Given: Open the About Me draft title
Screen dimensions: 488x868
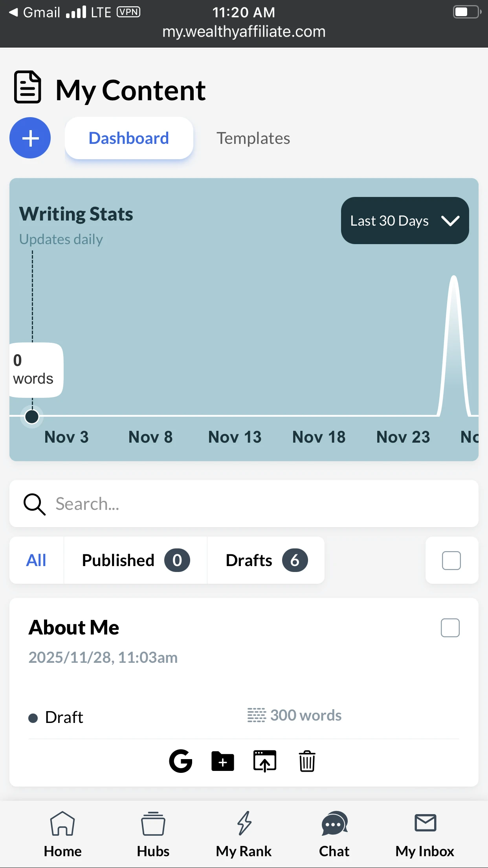Looking at the screenshot, I should pyautogui.click(x=74, y=627).
